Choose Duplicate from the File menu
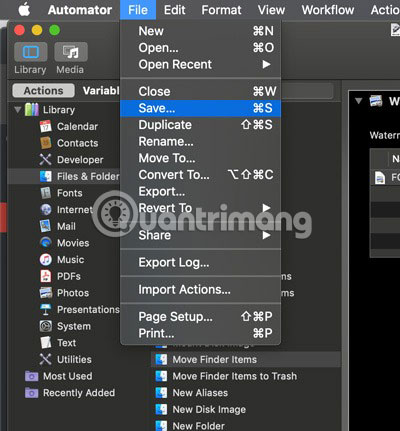 (200, 125)
